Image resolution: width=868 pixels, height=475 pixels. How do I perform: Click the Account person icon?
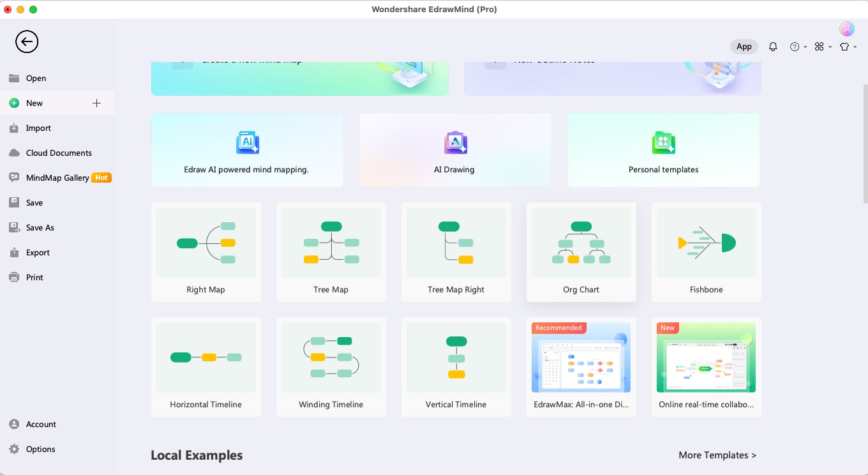[x=14, y=424]
